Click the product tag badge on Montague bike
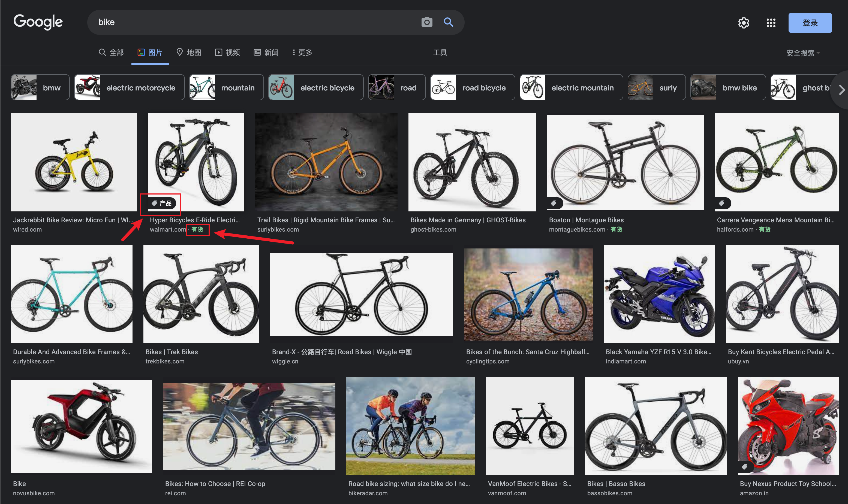 pos(554,203)
